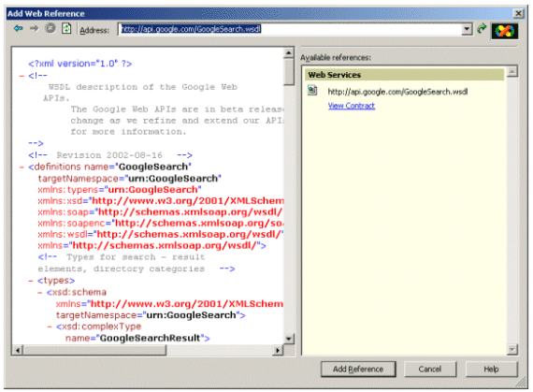Click the XML pane horizontal scrollbar thumb

tap(94, 350)
